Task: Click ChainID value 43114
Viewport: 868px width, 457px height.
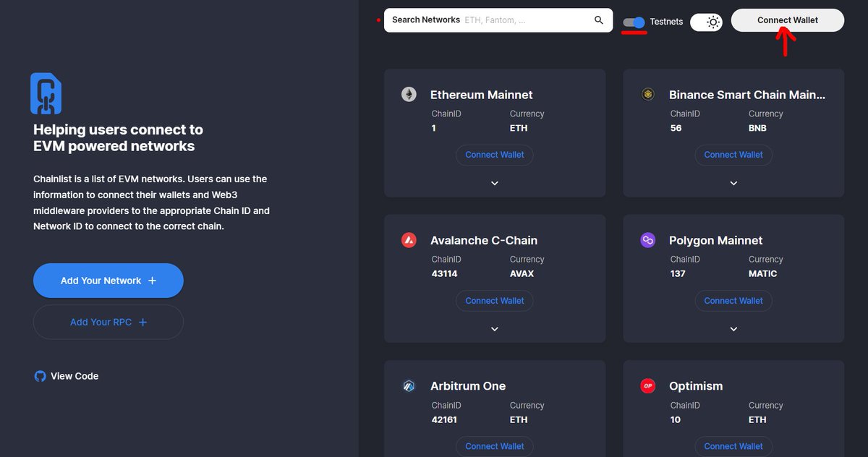Action: tap(445, 274)
